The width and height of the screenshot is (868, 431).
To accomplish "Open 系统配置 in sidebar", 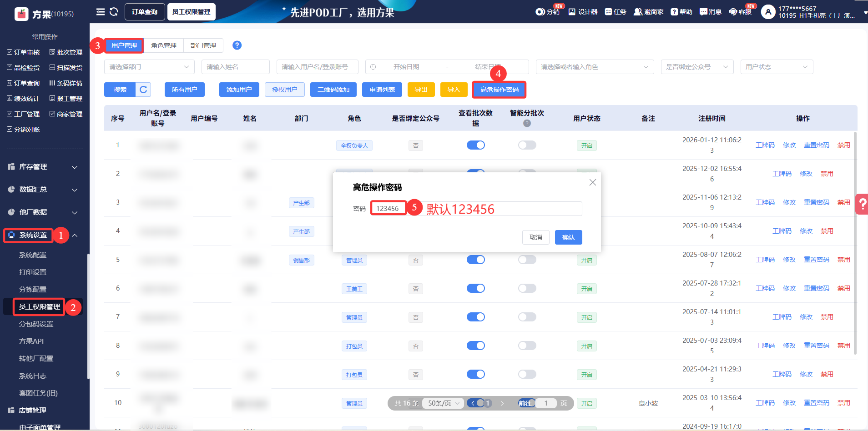I will point(33,255).
